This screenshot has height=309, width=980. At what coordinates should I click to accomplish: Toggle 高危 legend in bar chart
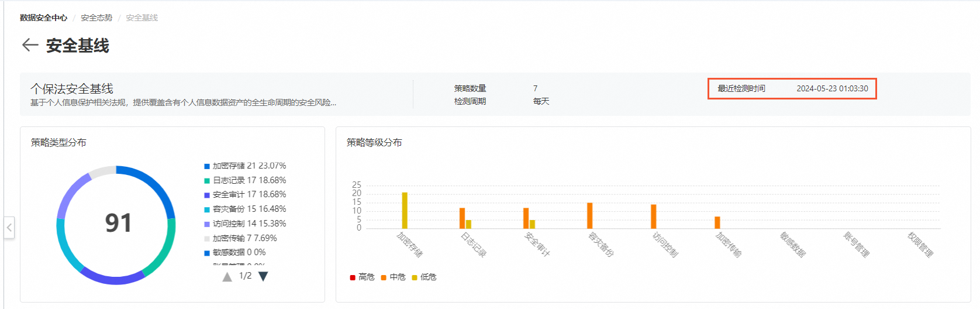[363, 277]
